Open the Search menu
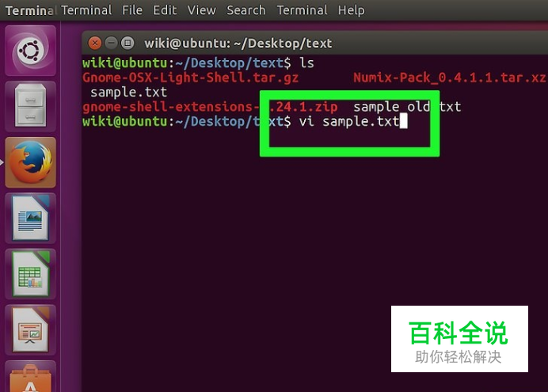The width and height of the screenshot is (548, 392). [246, 10]
